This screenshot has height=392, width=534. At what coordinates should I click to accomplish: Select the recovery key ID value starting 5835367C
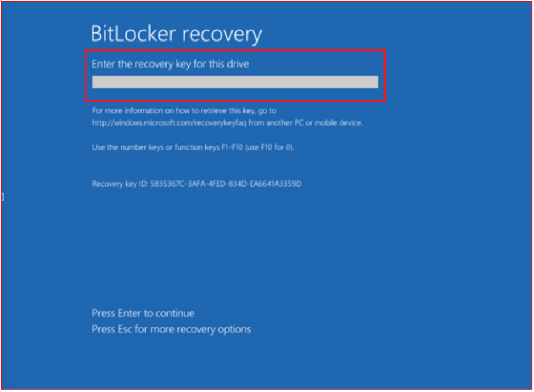(x=226, y=184)
